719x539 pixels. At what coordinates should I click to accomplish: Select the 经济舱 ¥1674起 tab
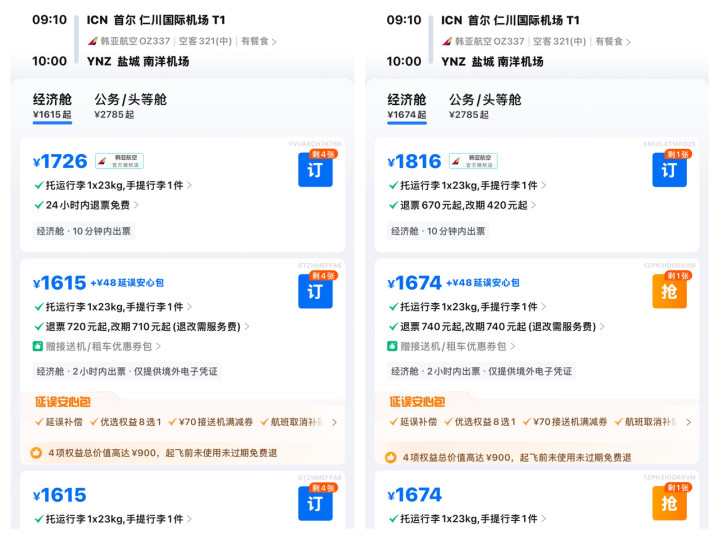tap(407, 106)
